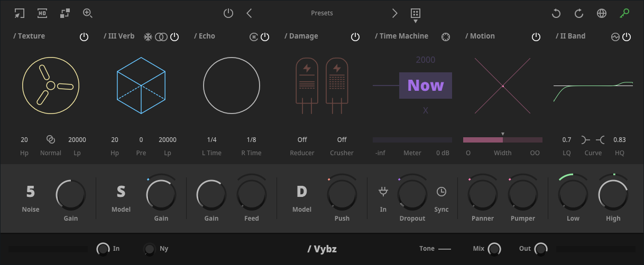644x265 pixels.
Task: Open the globe website icon
Action: click(602, 14)
